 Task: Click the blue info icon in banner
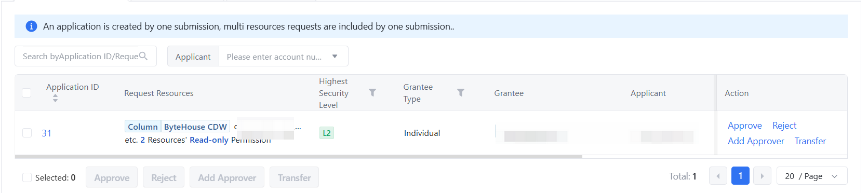tap(31, 26)
